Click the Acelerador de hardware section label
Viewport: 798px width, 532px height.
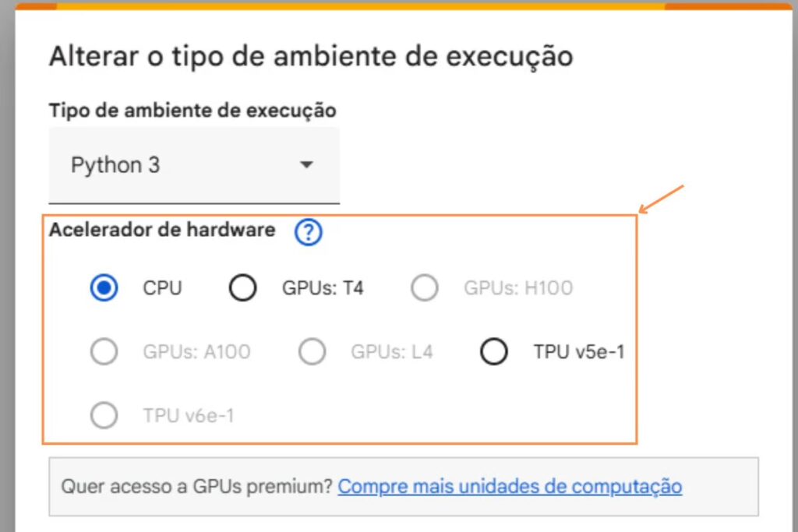[162, 230]
